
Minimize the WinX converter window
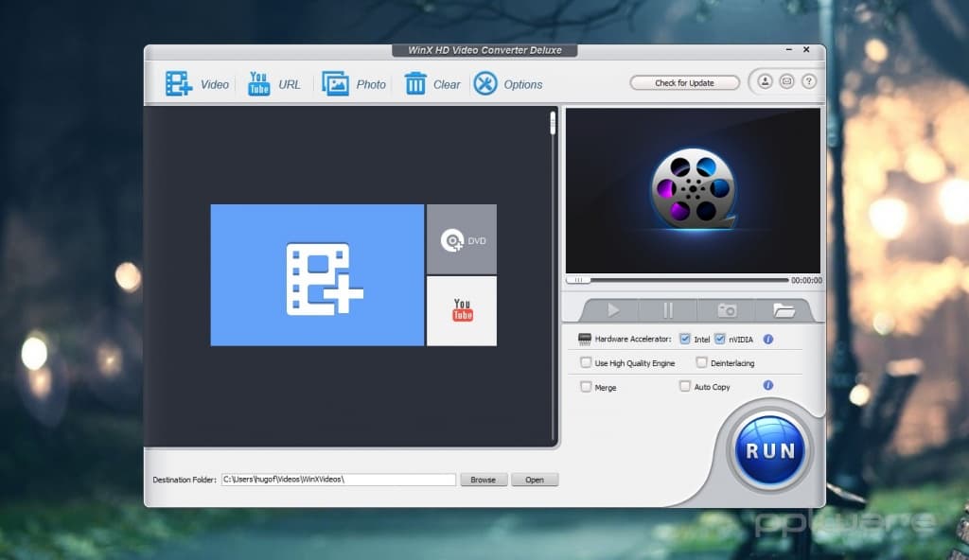point(789,49)
